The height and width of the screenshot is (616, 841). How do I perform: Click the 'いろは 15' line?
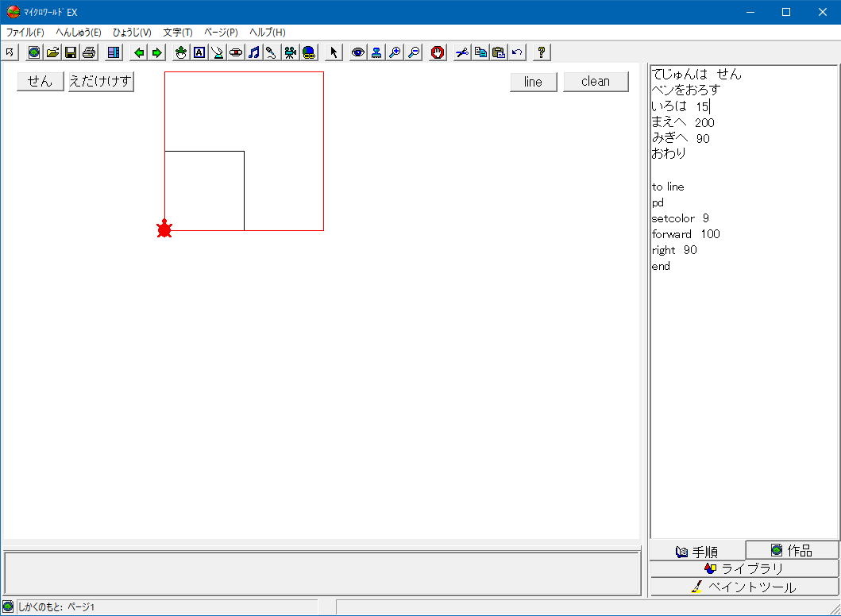[x=680, y=106]
